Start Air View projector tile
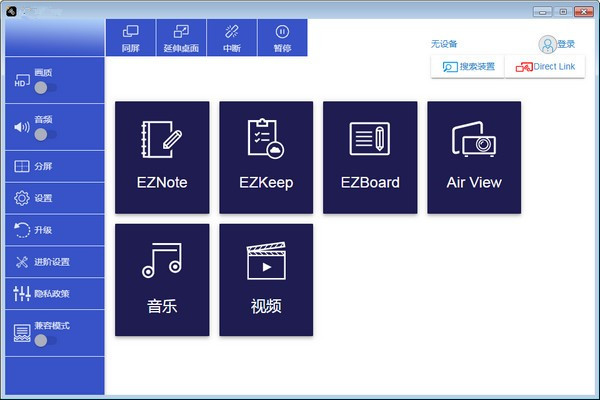Viewport: 600px width, 400px height. click(474, 157)
